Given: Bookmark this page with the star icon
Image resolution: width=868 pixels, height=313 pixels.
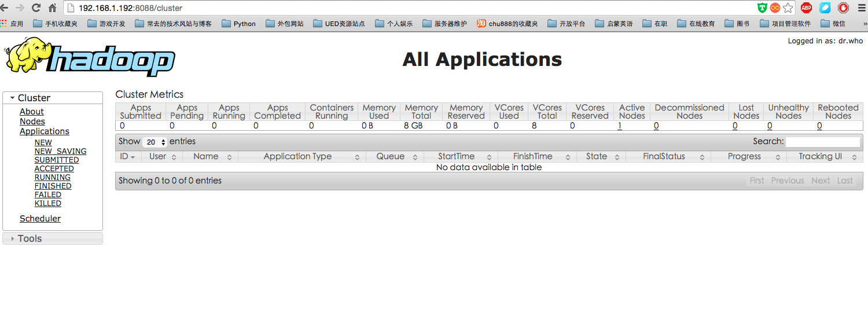Looking at the screenshot, I should click(x=788, y=8).
